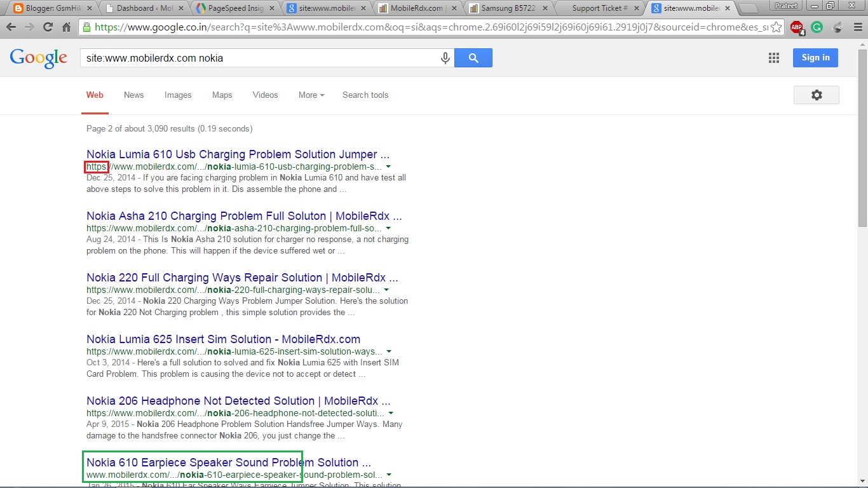
Task: Click the gray bird extension icon
Action: point(837,27)
